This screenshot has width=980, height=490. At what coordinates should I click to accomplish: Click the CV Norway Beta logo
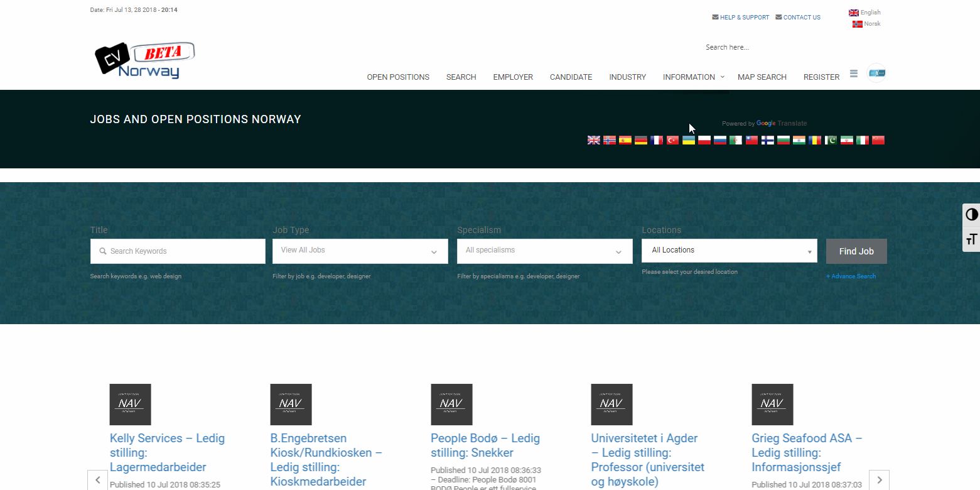tap(145, 60)
